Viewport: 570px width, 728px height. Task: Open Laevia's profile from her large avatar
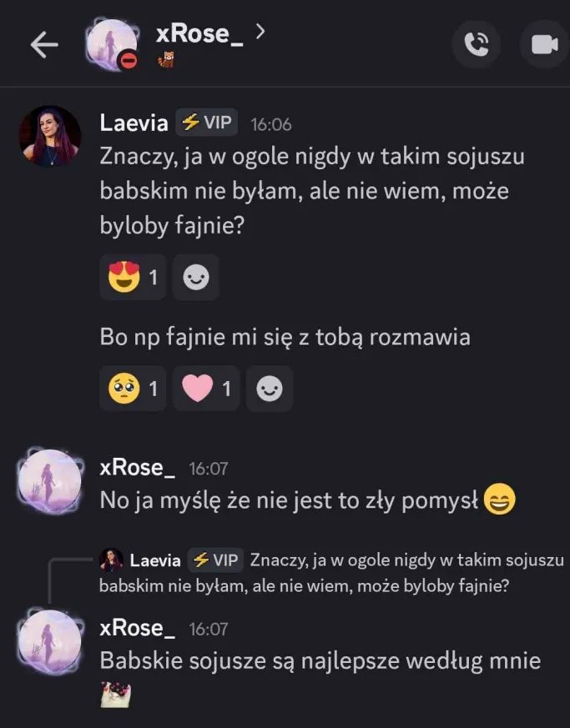point(50,136)
